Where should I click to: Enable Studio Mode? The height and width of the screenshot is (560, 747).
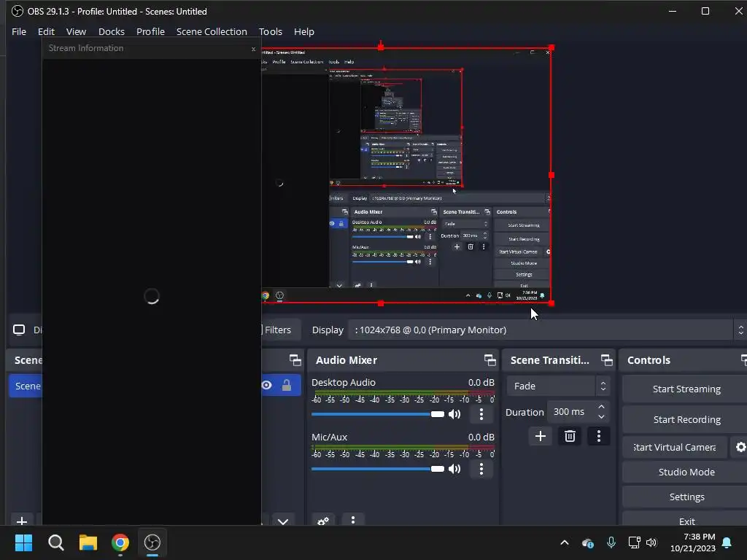686,472
